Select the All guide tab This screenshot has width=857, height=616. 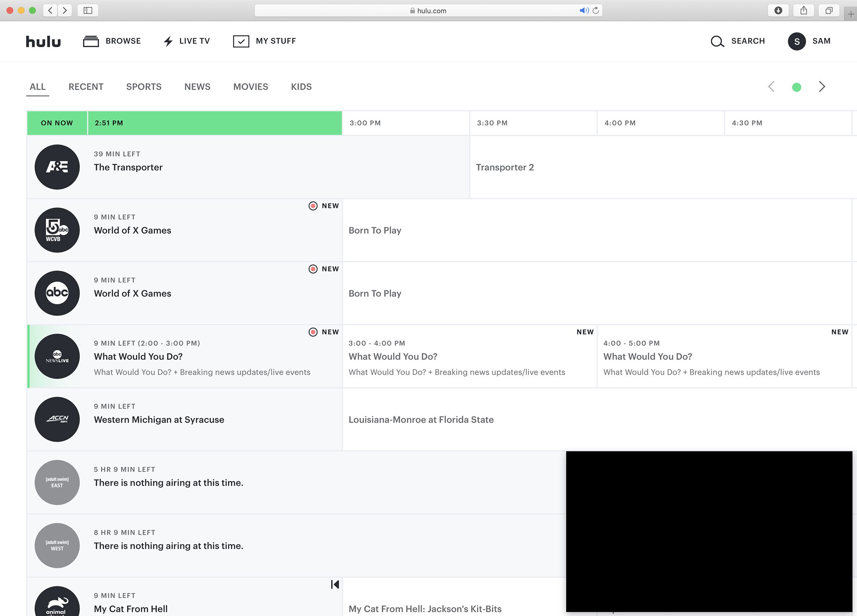(37, 87)
